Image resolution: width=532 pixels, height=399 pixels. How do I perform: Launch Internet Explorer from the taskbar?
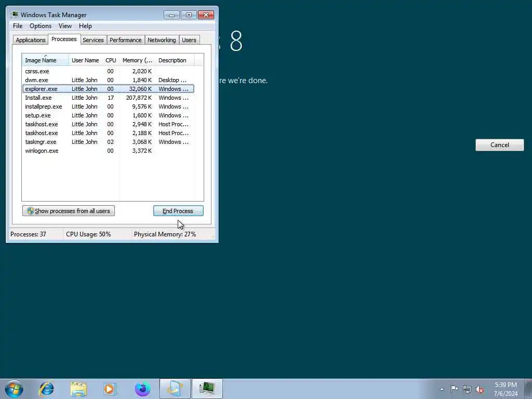46,389
